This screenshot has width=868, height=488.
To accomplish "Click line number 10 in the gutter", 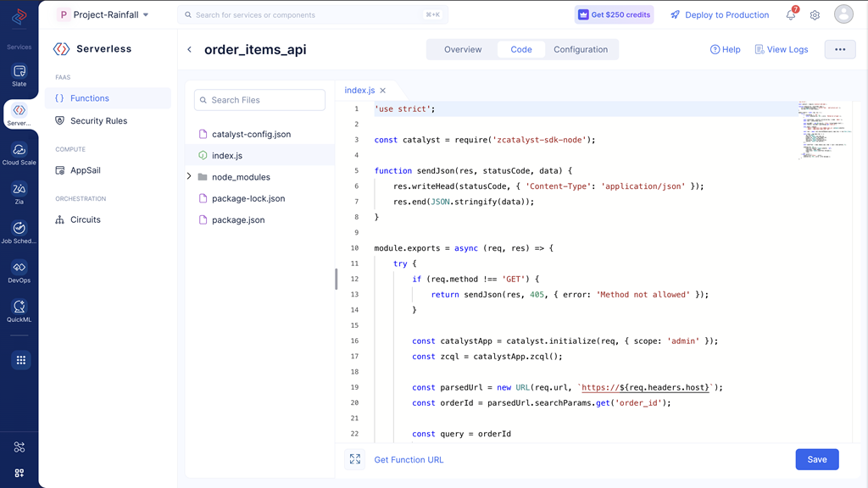I will pos(354,248).
